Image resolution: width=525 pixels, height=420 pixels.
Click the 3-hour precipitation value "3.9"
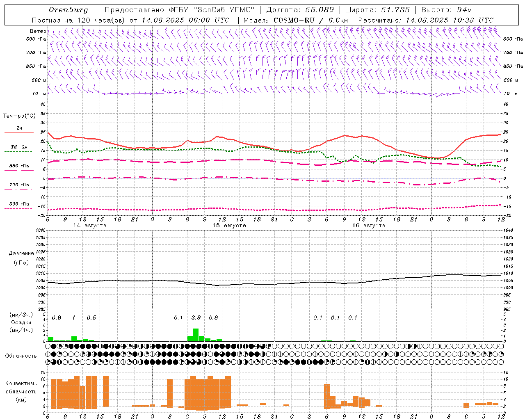196,318
